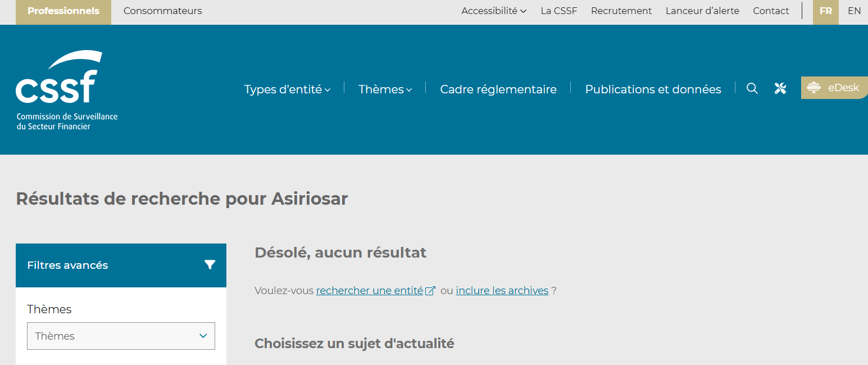Click external link icon beside rechercher une entité
The height and width of the screenshot is (365, 868).
click(430, 291)
